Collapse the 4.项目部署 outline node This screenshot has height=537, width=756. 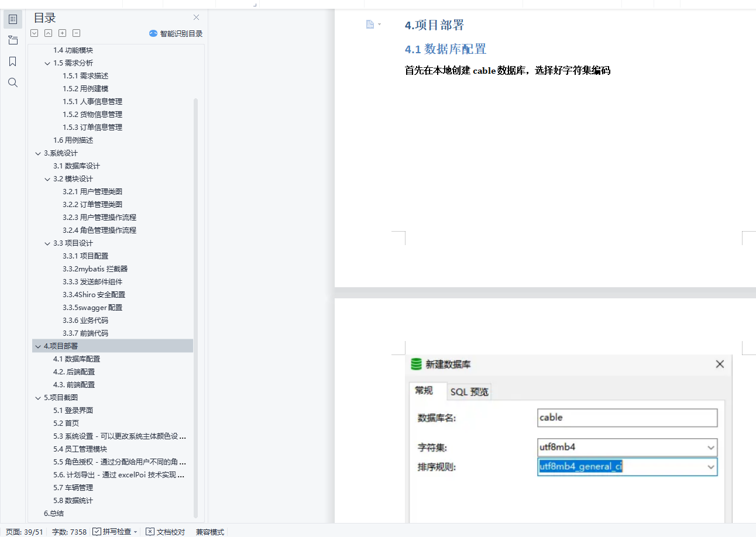38,346
